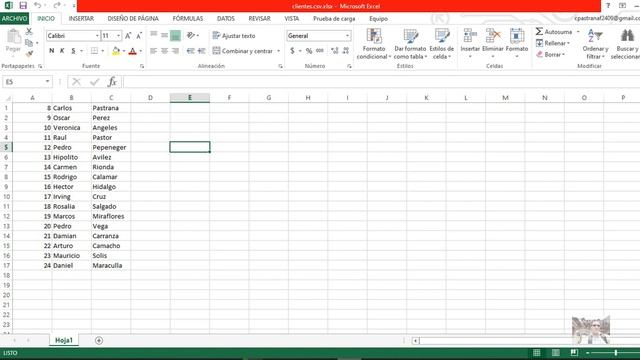This screenshot has height=360, width=640.
Task: Click the increase decimals icon
Action: pos(335,51)
